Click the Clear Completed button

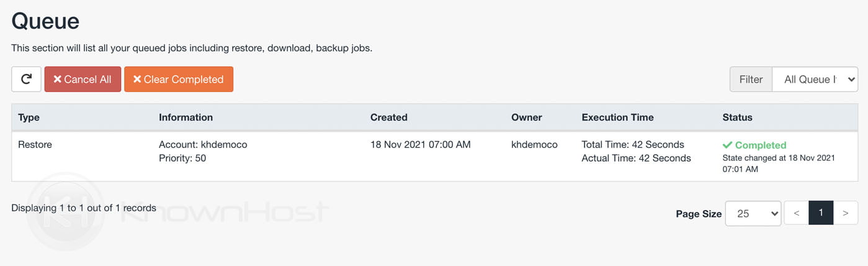tap(179, 79)
